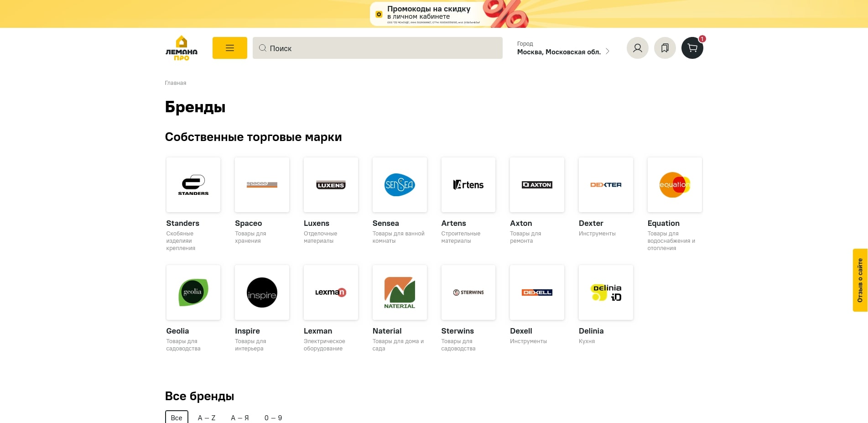This screenshot has height=423, width=868.
Task: Select the А – Я filter tab
Action: 240,418
